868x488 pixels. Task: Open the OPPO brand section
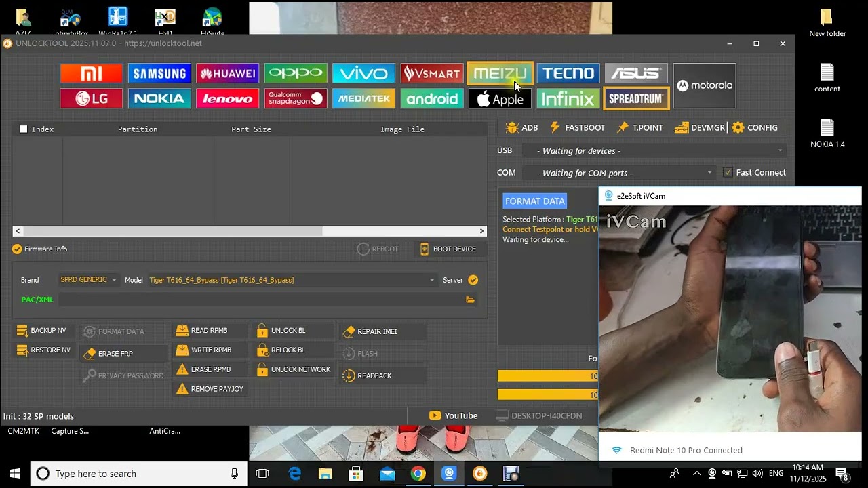(296, 73)
